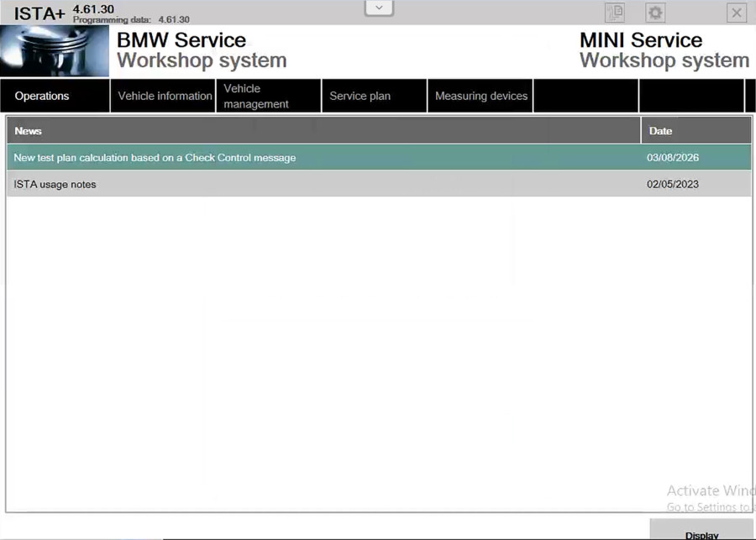The image size is (756, 540).
Task: Open the Measuring devices tab
Action: [x=480, y=96]
